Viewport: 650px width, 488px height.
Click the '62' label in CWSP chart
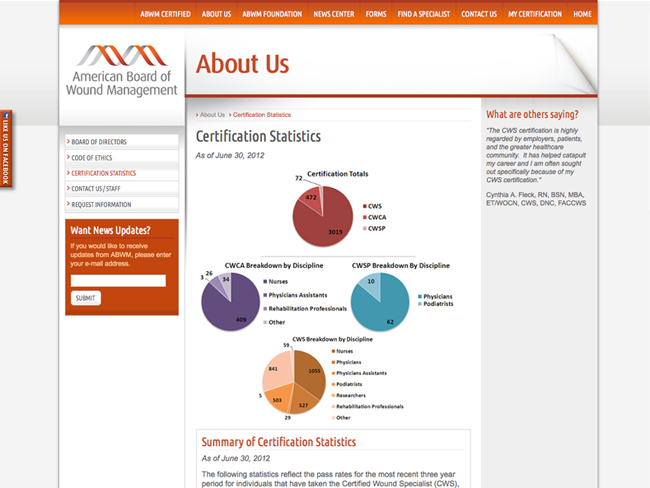[390, 322]
